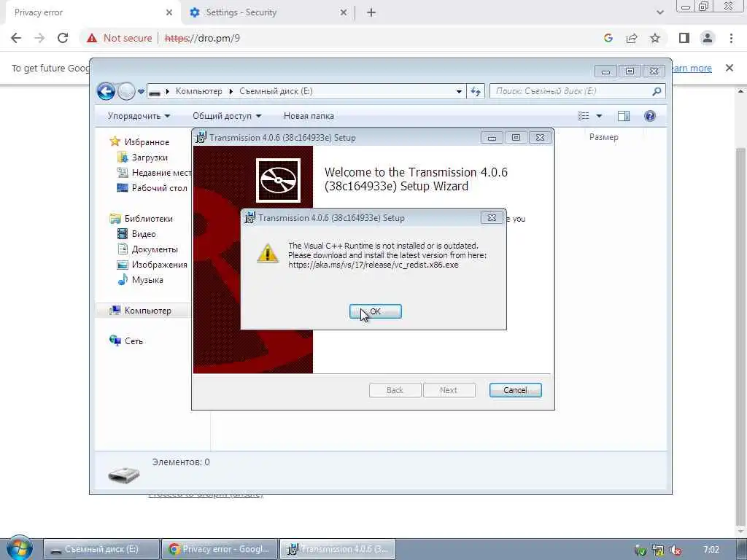Toggle the Chrome side panel
The image size is (747, 560).
point(684,38)
